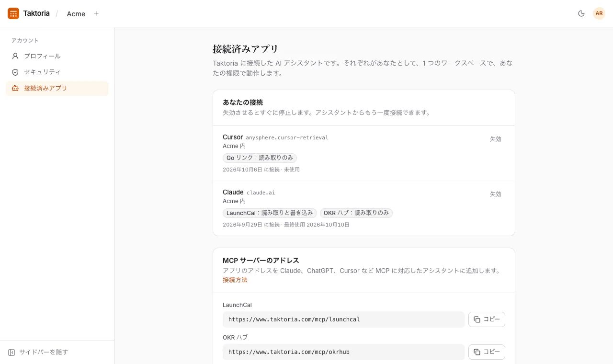
Task: Click the LaunchCal field label
Action: [237, 305]
